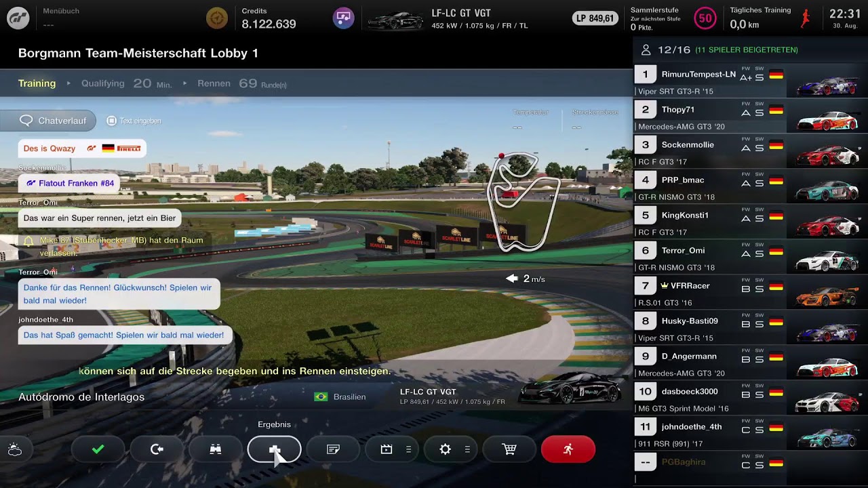Select player Sockenmollie row

(x=751, y=151)
